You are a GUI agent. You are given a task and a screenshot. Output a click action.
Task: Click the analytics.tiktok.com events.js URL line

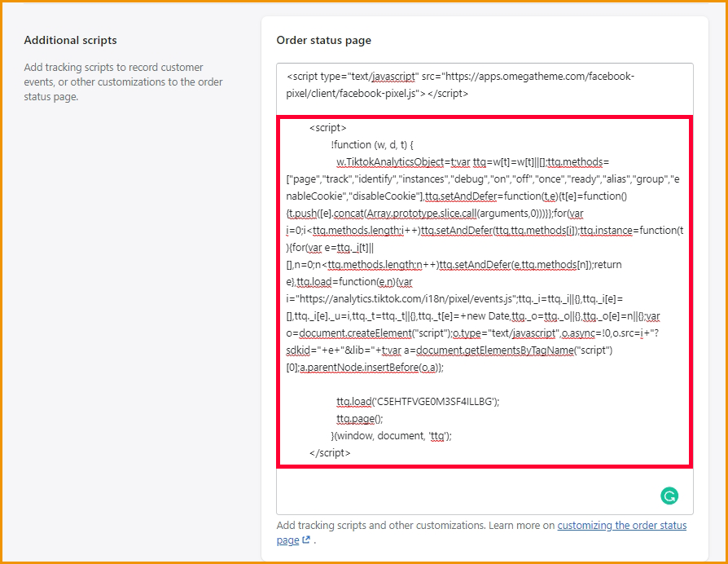pos(472,298)
